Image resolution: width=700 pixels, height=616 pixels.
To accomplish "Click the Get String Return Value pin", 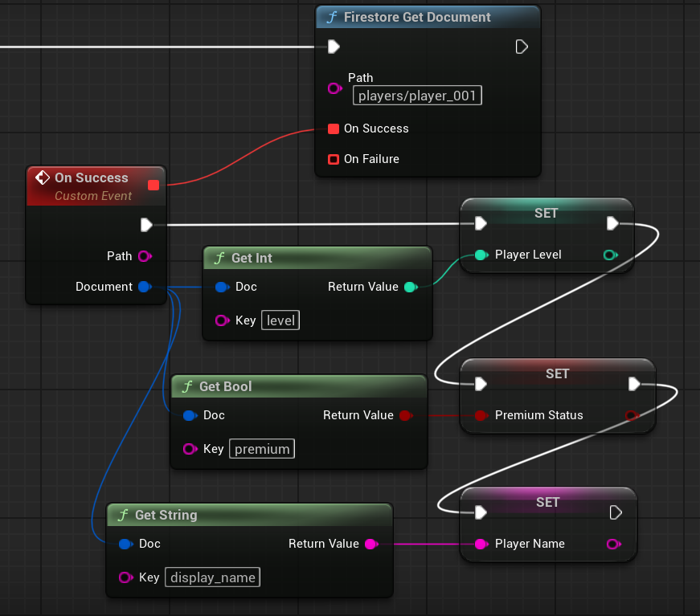I will (x=370, y=544).
